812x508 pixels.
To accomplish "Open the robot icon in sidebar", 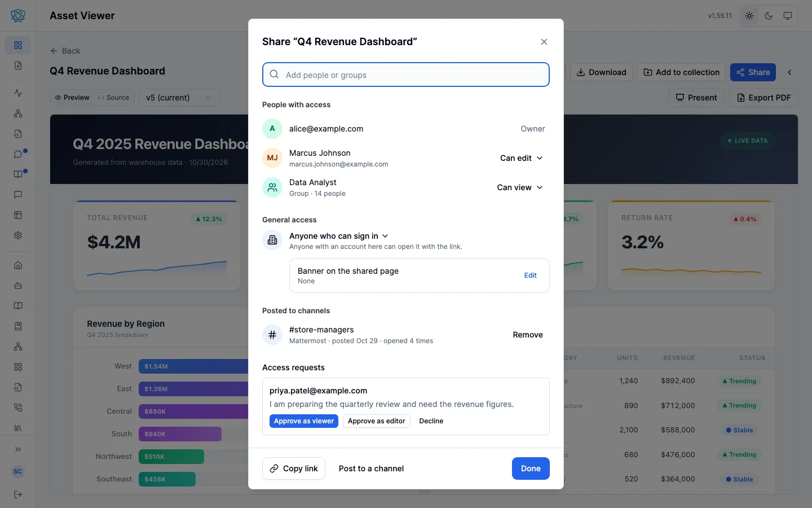I will point(18,286).
